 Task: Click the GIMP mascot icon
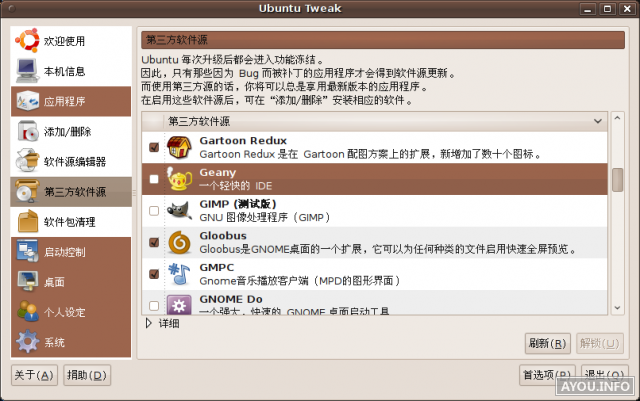179,211
